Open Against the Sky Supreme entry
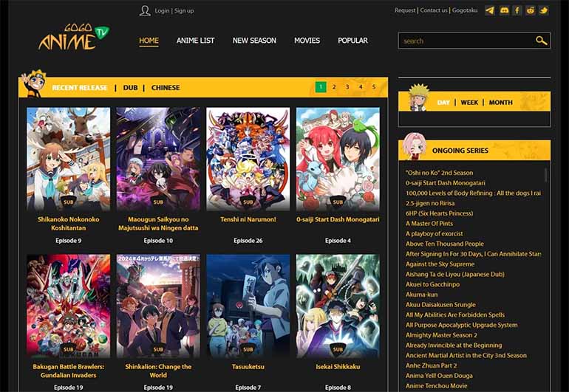This screenshot has width=569, height=392. coord(440,264)
